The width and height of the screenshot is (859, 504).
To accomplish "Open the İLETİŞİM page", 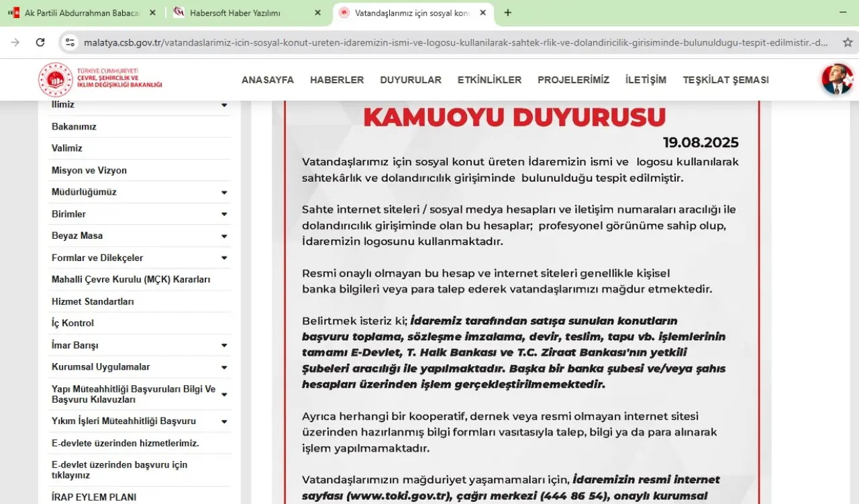I will (646, 80).
